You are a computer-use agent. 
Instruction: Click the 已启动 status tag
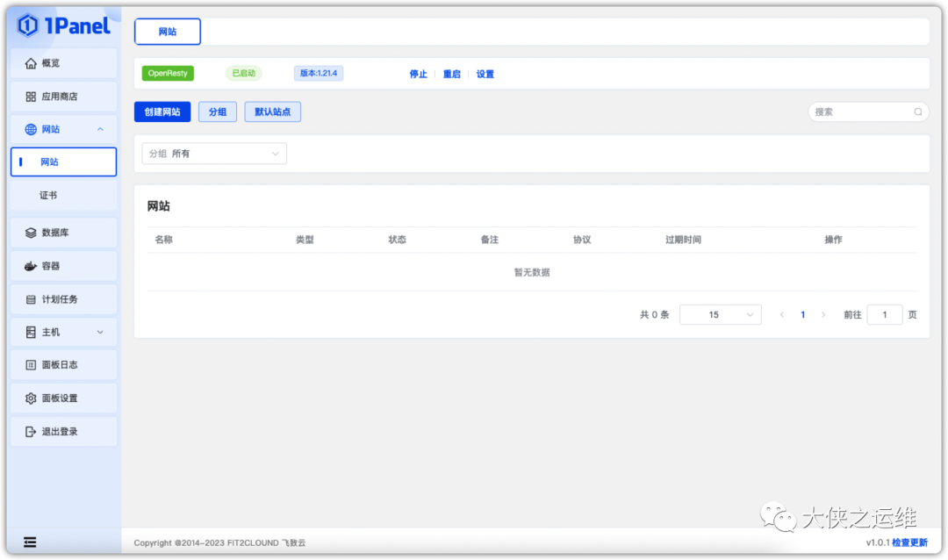(x=244, y=73)
